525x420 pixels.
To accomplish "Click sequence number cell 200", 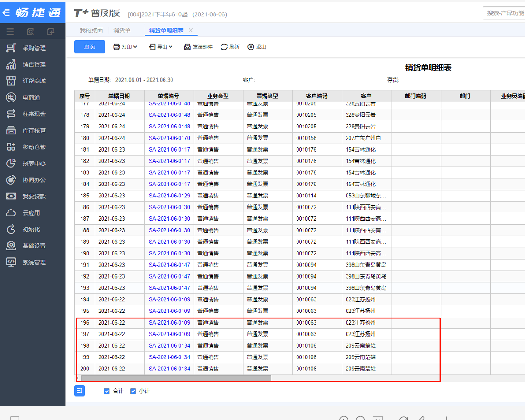I will tap(85, 369).
